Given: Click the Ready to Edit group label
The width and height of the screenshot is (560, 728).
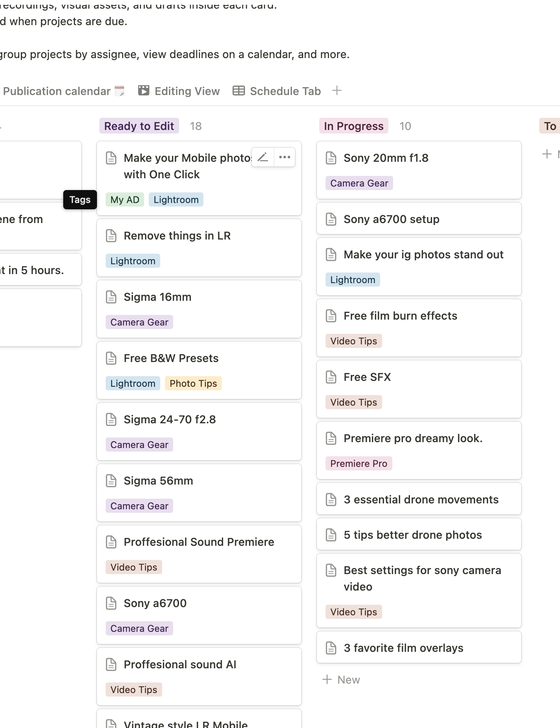Looking at the screenshot, I should point(139,126).
